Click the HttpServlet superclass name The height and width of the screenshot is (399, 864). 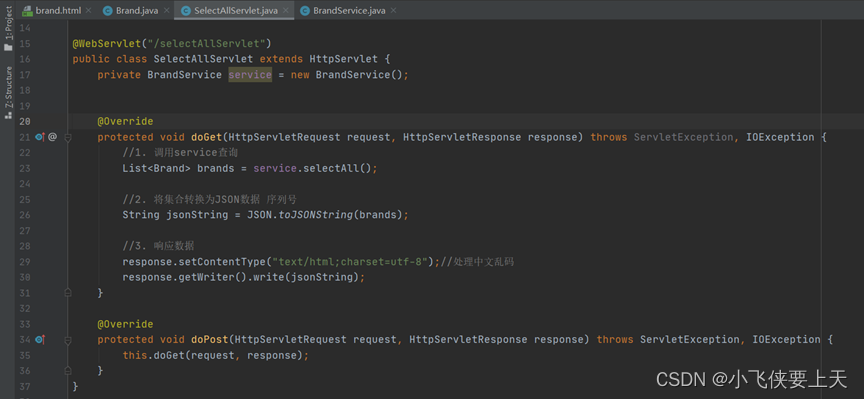[343, 59]
